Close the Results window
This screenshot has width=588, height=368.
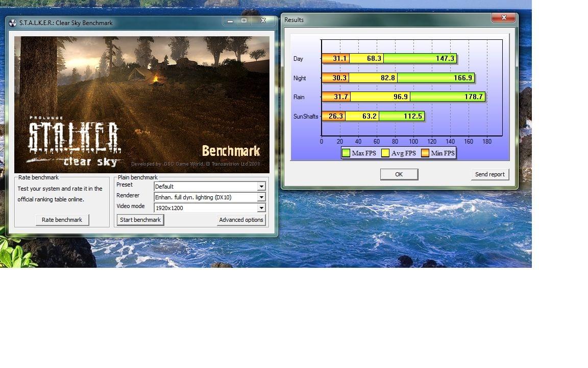coord(503,18)
